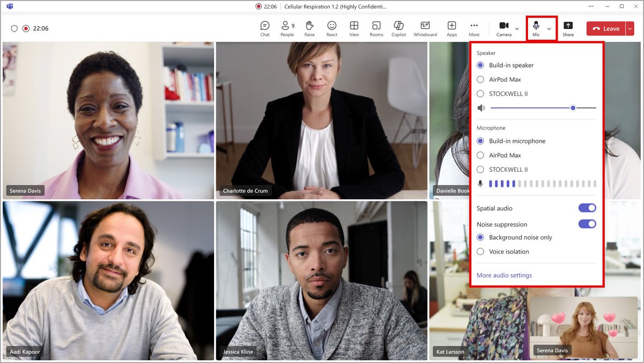Select STOCKWELL II as speaker
The height and width of the screenshot is (363, 644).
502,93
